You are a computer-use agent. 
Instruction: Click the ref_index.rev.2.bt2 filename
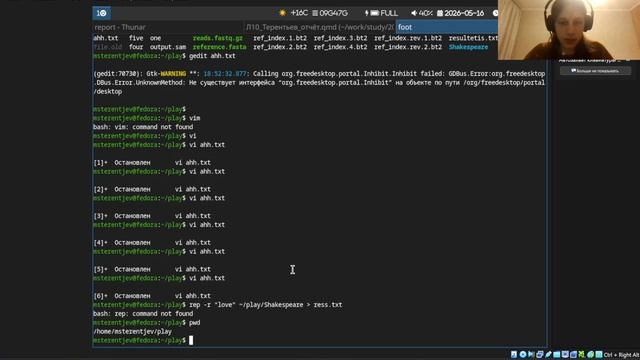408,47
